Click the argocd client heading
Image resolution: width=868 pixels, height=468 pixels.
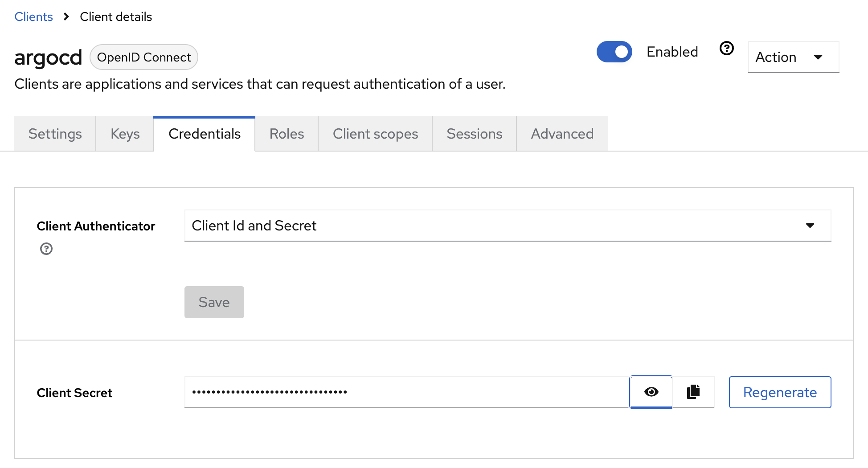pos(48,57)
